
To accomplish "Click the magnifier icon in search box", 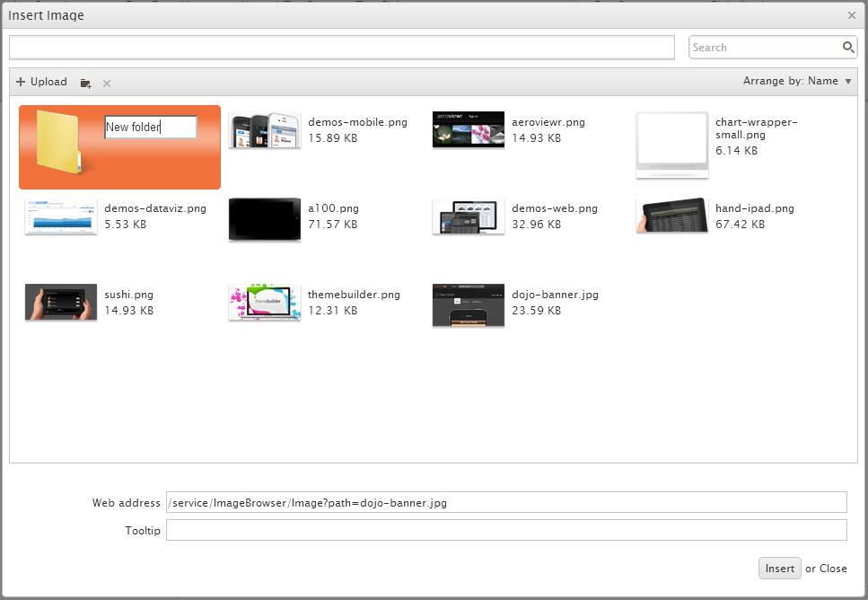I will (x=847, y=47).
